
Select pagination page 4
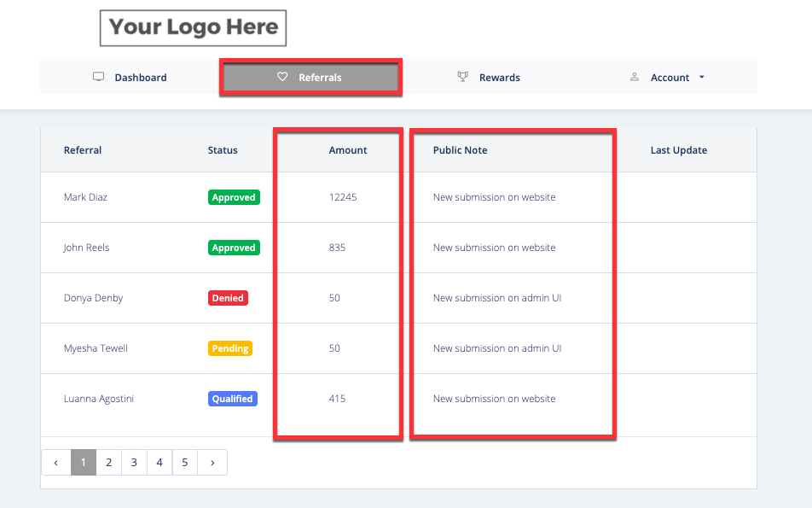[x=159, y=463]
